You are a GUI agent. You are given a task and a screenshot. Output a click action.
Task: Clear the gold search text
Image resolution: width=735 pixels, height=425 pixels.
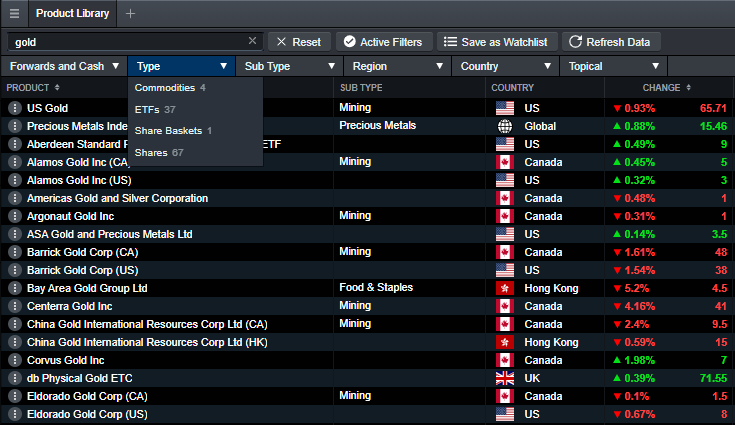tap(252, 41)
